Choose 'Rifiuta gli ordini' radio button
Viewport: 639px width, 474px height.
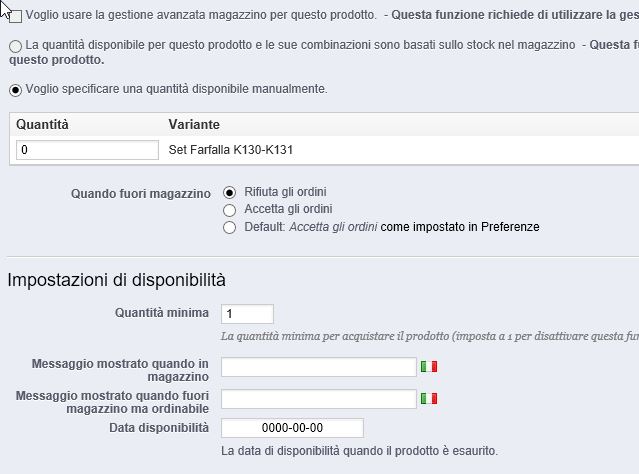[x=230, y=191]
